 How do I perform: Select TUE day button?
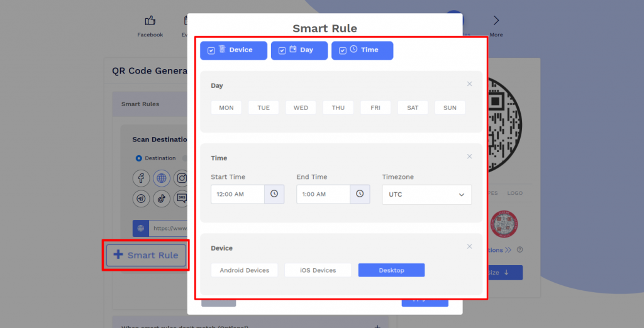(x=264, y=107)
